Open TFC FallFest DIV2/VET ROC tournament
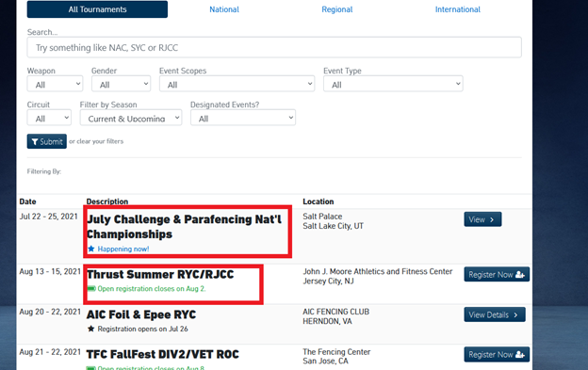588x370 pixels. [x=162, y=354]
